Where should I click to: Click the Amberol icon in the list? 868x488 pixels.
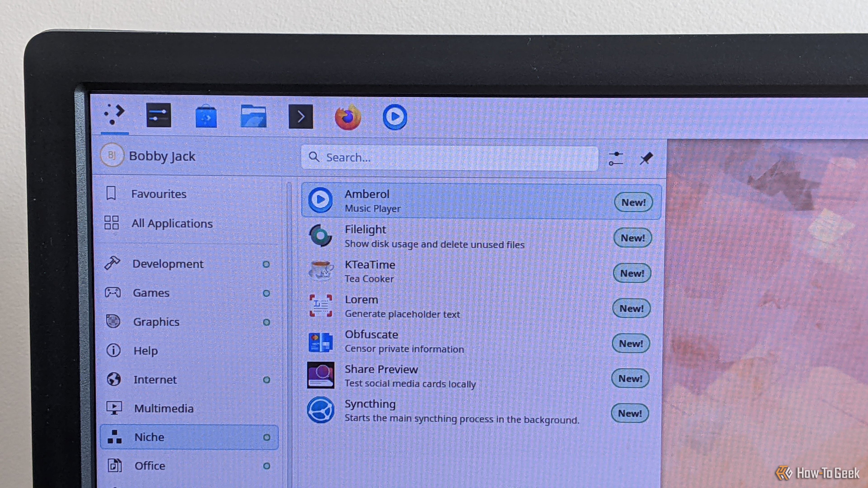coord(321,200)
